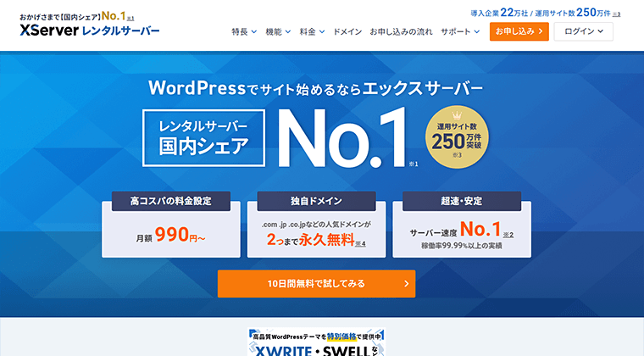Open the 特長 dropdown menu
644x356 pixels.
pyautogui.click(x=244, y=31)
